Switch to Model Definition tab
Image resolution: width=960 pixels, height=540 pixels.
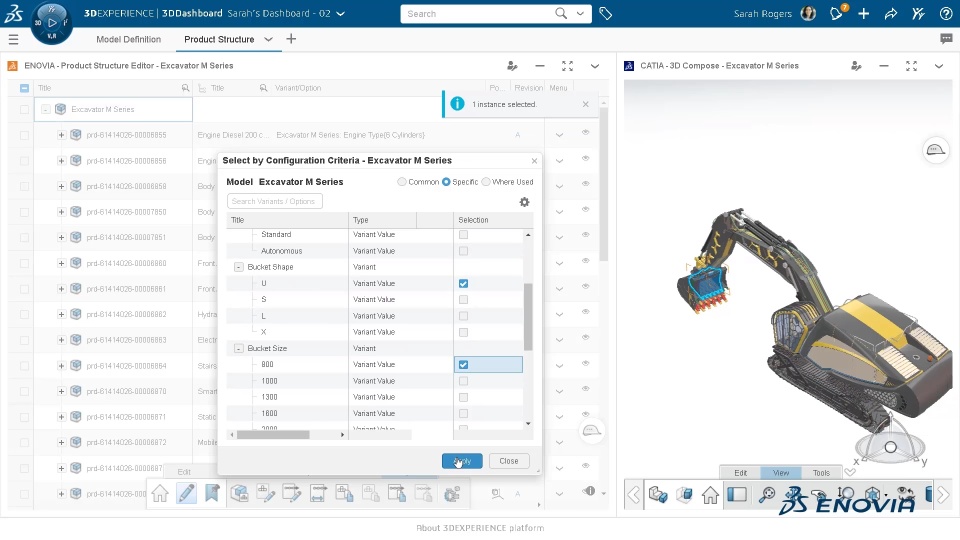click(129, 39)
